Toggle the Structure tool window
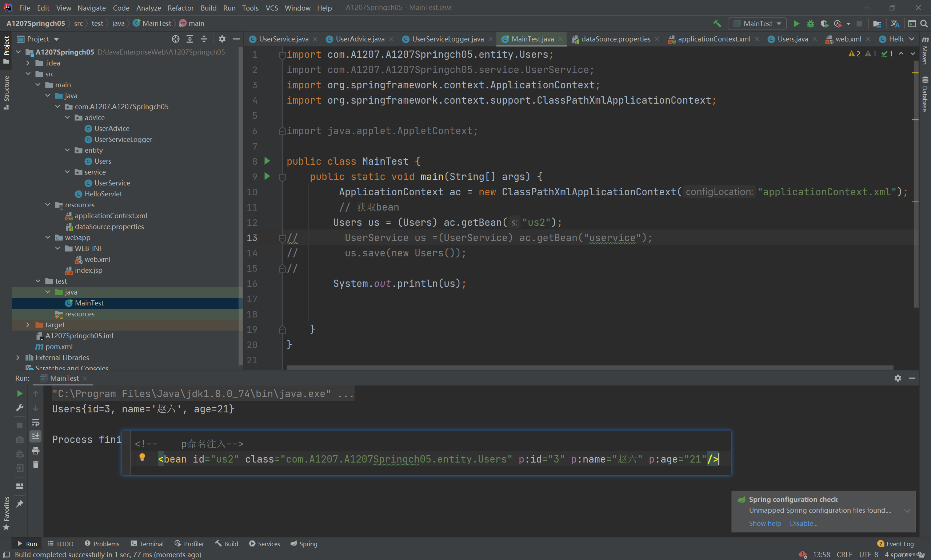 (x=6, y=92)
